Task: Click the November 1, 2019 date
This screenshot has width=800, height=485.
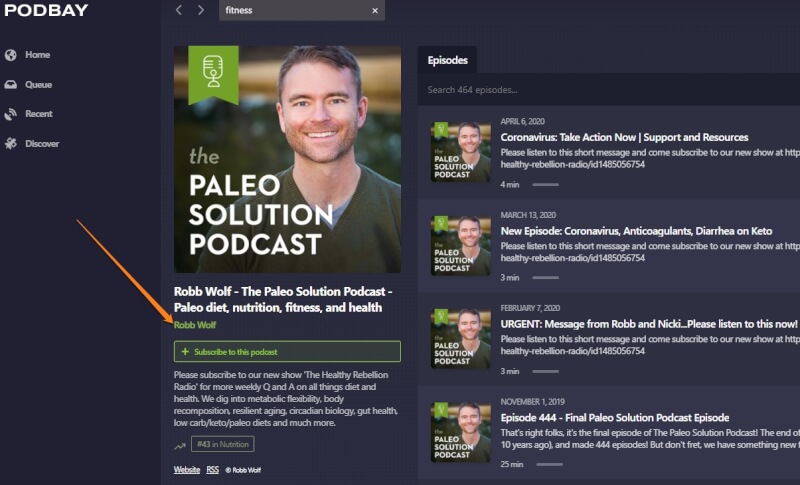Action: tap(532, 402)
